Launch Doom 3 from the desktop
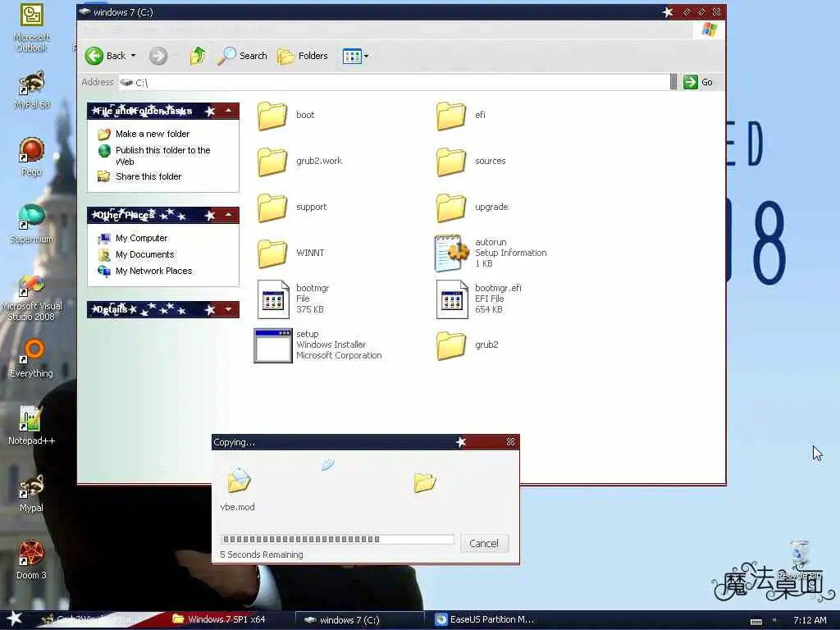This screenshot has width=840, height=630. tap(32, 559)
